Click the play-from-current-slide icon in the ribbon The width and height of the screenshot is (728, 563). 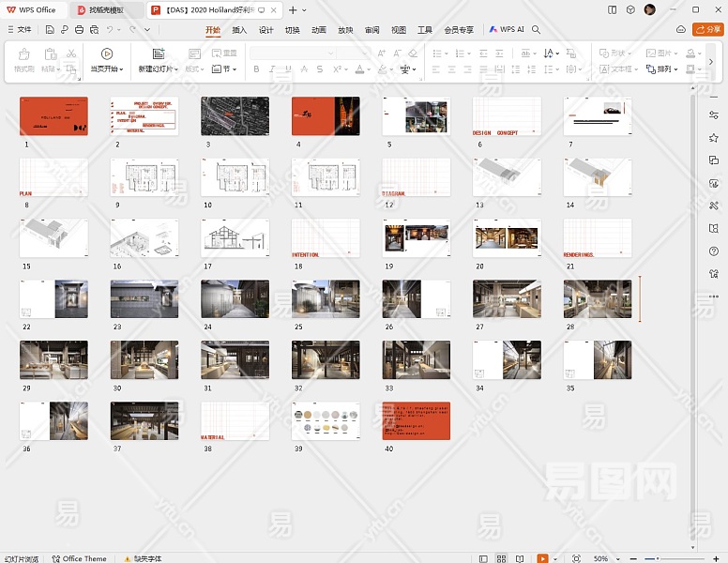(x=106, y=54)
